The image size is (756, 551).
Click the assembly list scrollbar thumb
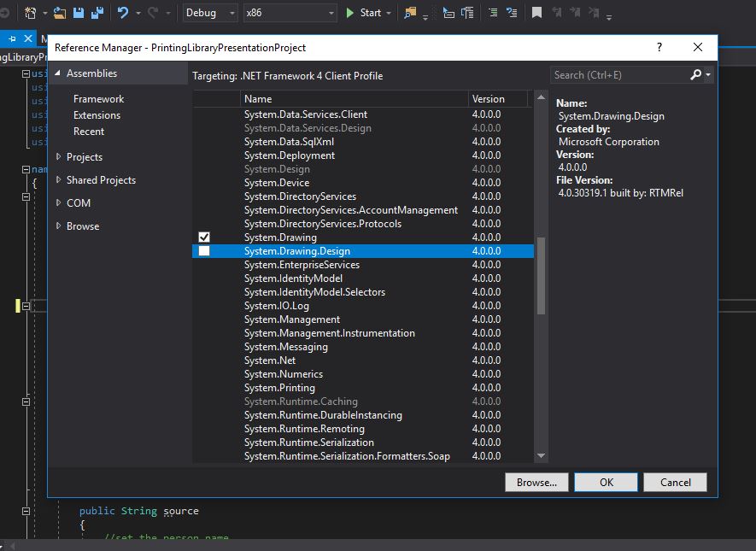pyautogui.click(x=541, y=276)
